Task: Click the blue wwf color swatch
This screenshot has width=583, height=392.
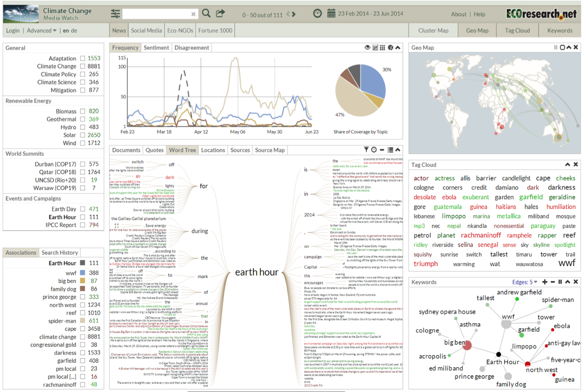Action: (x=82, y=273)
